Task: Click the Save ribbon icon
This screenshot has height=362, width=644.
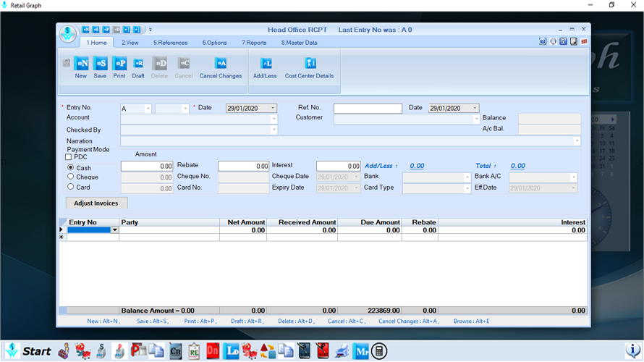Action: pos(100,63)
